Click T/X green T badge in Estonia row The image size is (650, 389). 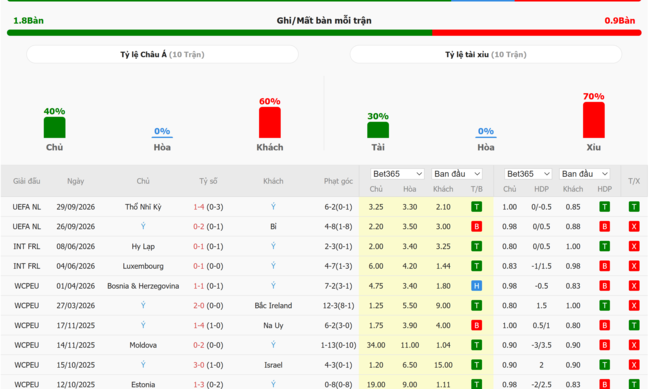tap(634, 384)
